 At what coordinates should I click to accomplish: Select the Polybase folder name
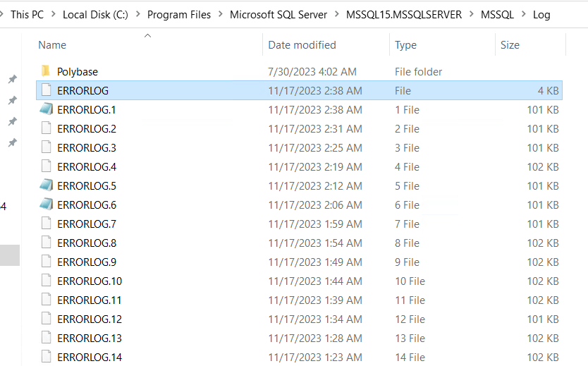(x=78, y=72)
